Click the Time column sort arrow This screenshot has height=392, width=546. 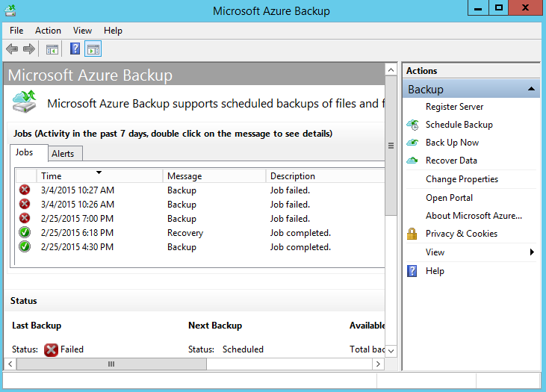point(99,172)
